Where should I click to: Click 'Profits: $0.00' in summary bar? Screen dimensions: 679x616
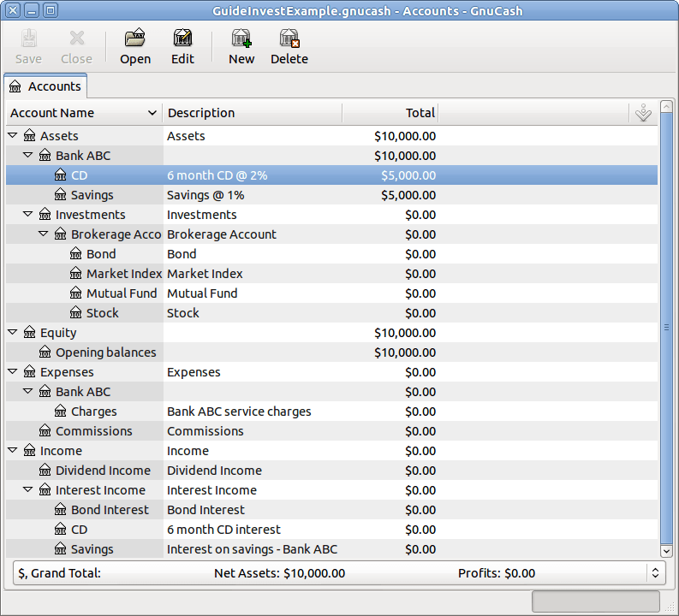pyautogui.click(x=497, y=573)
